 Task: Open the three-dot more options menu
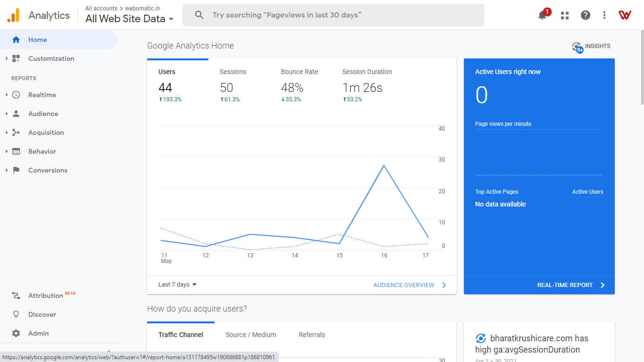tap(604, 15)
